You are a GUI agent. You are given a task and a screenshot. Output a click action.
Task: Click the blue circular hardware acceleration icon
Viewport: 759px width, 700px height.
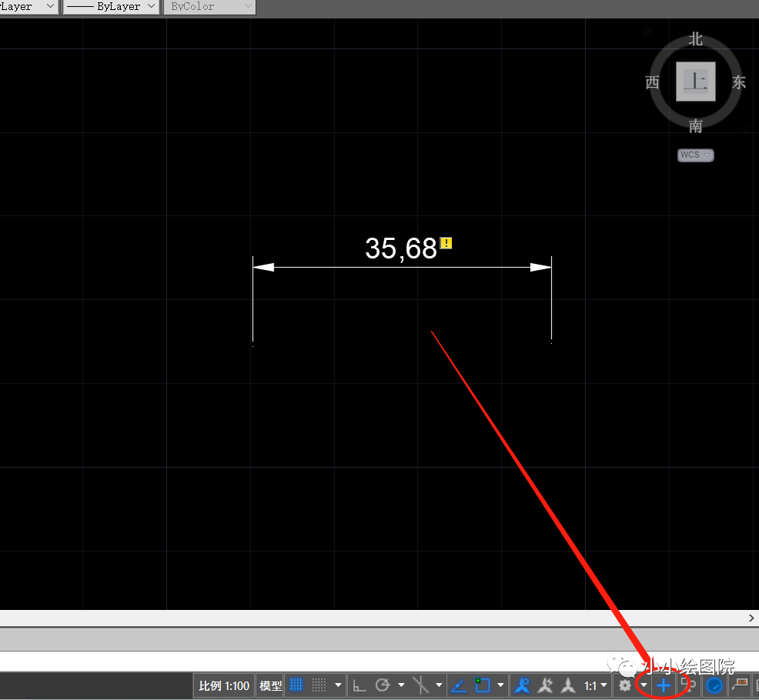coord(714,685)
